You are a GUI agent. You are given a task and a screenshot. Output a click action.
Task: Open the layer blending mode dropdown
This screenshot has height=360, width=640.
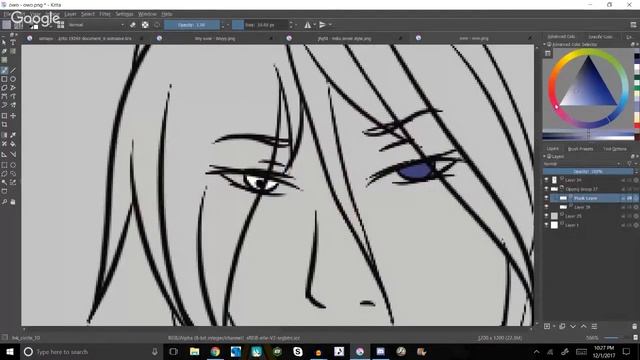click(x=582, y=164)
